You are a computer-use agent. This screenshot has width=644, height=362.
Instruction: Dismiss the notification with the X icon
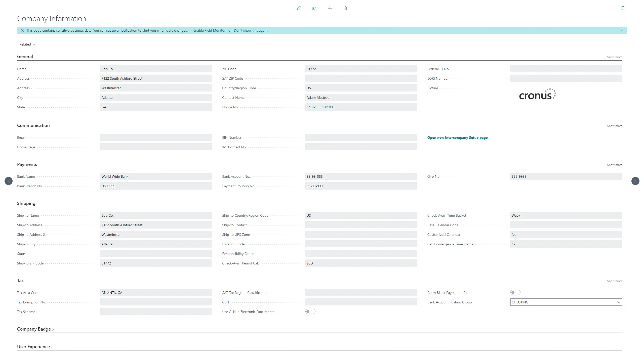pos(22,30)
